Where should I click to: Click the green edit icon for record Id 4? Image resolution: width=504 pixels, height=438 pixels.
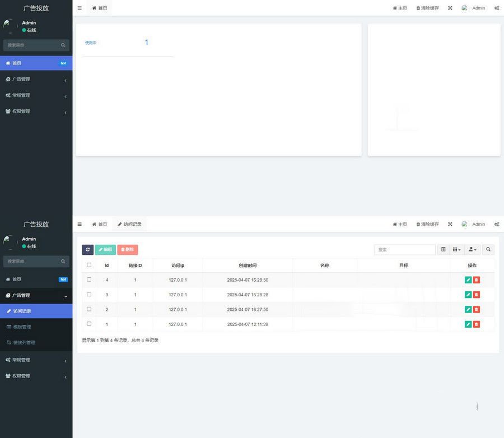coord(468,280)
